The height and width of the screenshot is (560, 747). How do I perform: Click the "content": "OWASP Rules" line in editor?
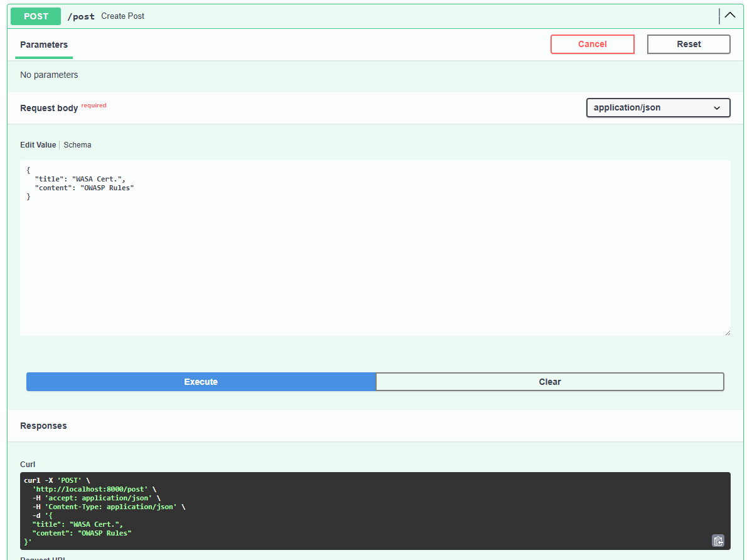pos(84,188)
